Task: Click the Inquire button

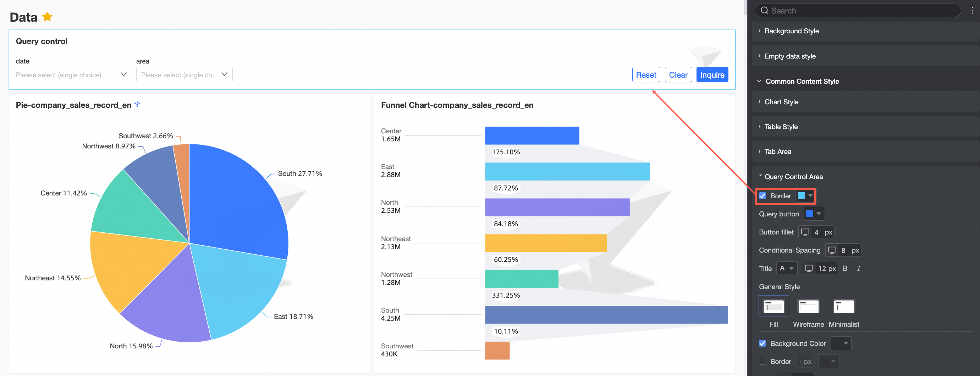Action: point(712,75)
